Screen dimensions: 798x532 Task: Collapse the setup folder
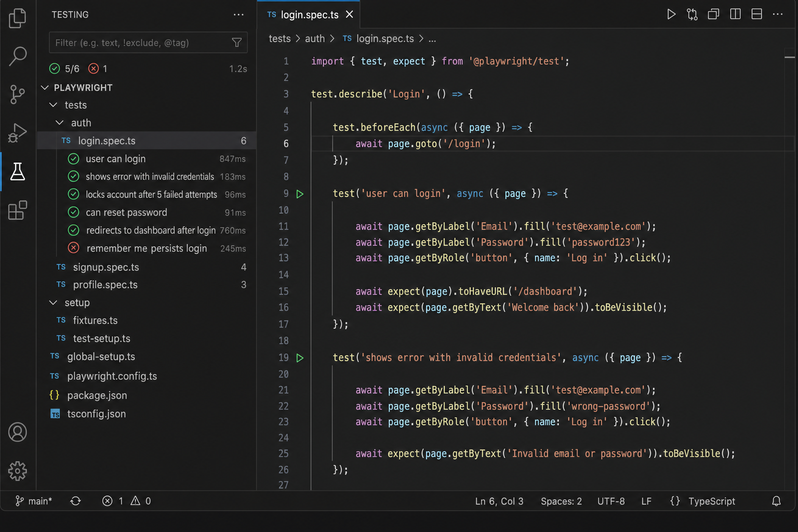point(53,302)
